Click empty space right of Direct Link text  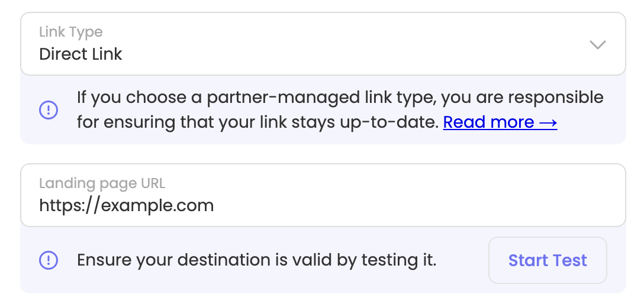tap(355, 54)
